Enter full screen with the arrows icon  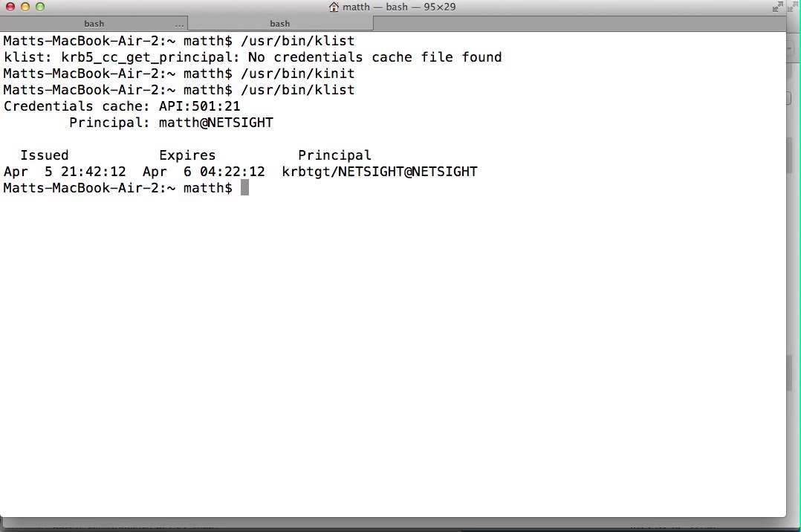pos(778,7)
